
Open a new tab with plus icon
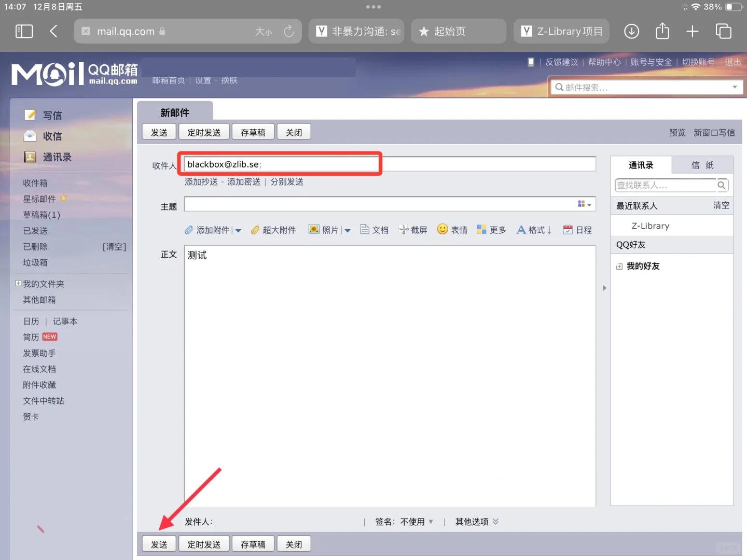[x=693, y=31]
